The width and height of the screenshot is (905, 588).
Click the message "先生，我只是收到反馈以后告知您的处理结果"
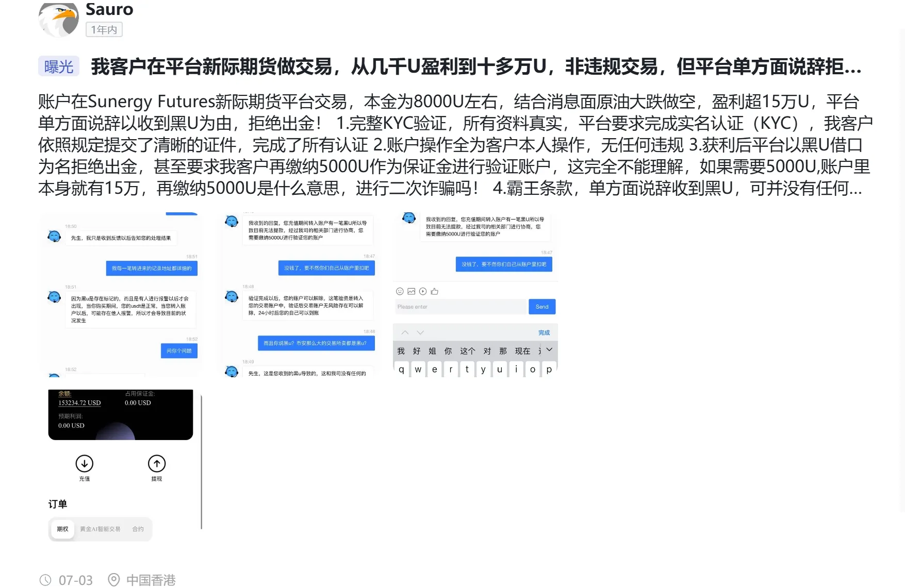[x=121, y=238]
